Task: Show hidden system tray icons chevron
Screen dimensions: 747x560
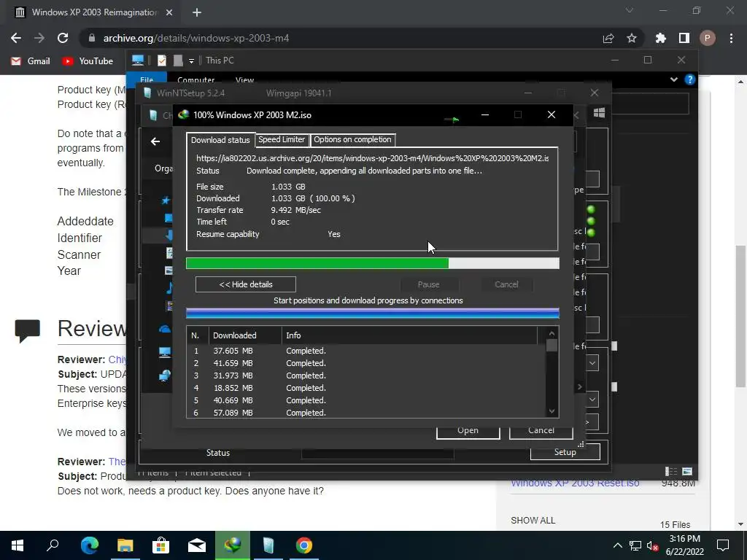Action: click(617, 545)
